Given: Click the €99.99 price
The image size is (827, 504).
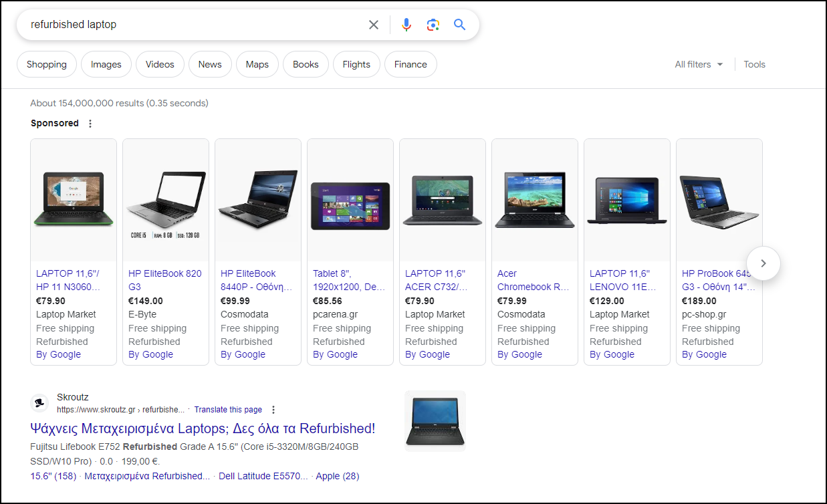Looking at the screenshot, I should click(x=235, y=301).
